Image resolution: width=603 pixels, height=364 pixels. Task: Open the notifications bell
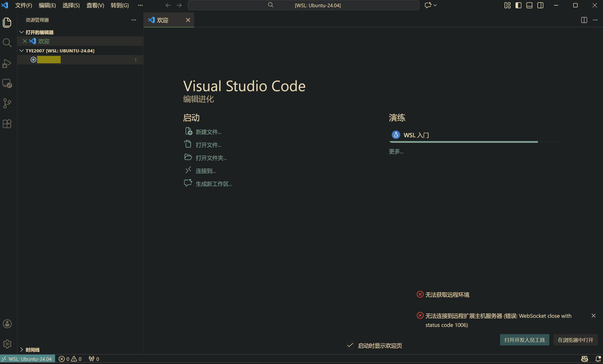click(598, 359)
